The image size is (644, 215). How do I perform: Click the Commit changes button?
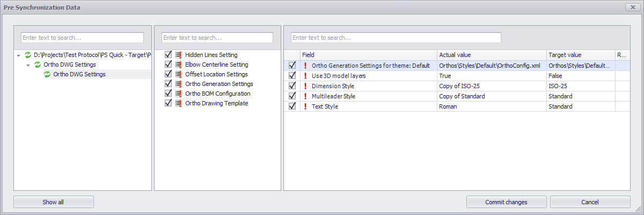[507, 202]
